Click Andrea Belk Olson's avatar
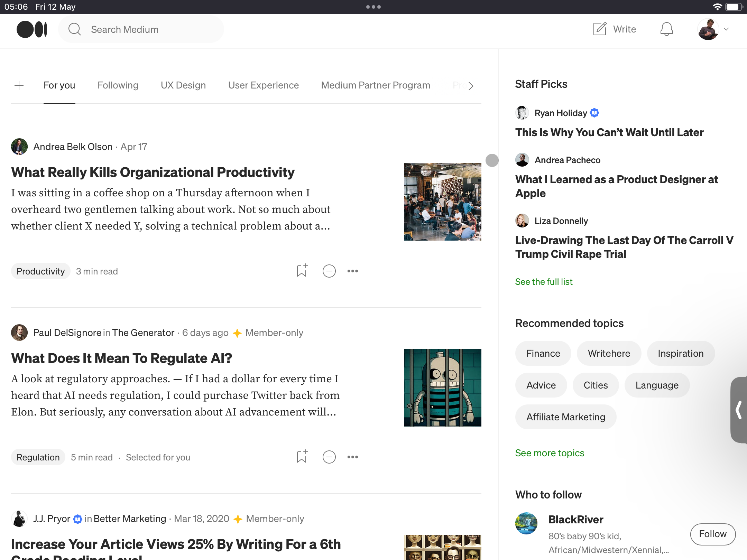The image size is (747, 560). click(19, 147)
